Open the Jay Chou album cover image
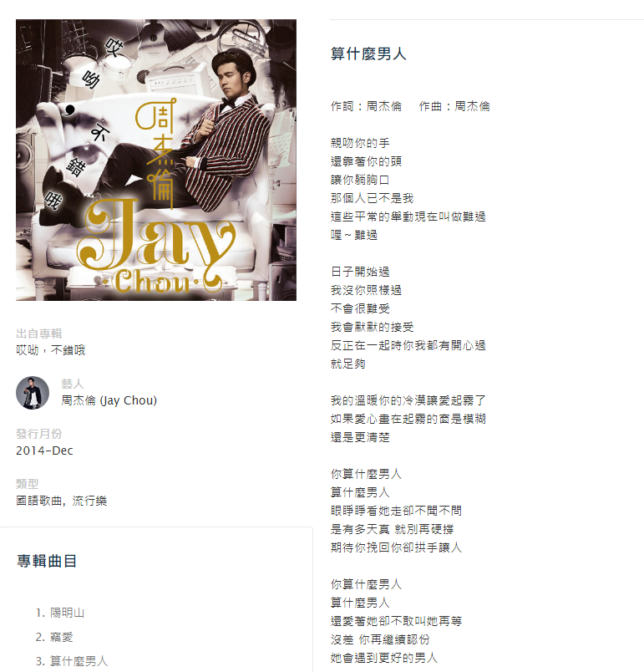 (x=156, y=160)
